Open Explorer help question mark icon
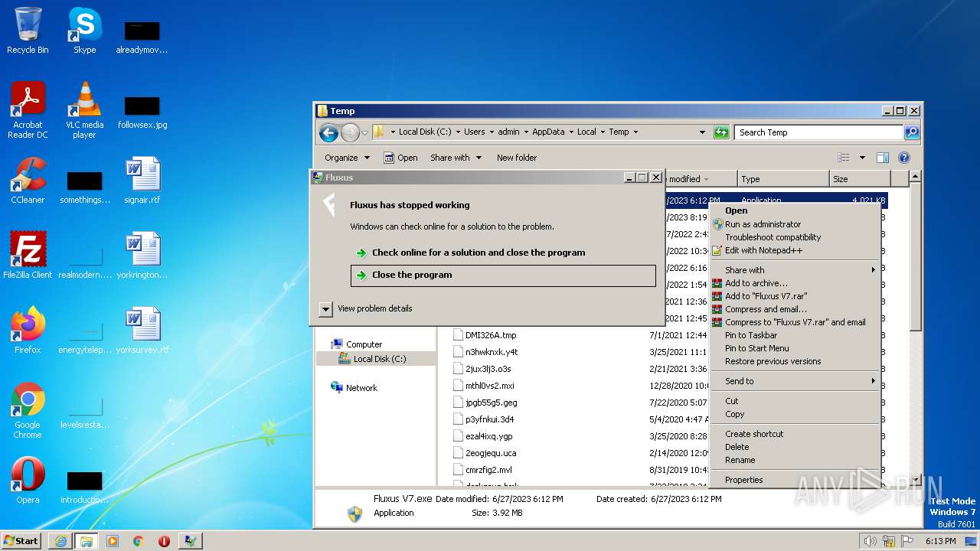The height and width of the screenshot is (551, 980). tap(903, 158)
